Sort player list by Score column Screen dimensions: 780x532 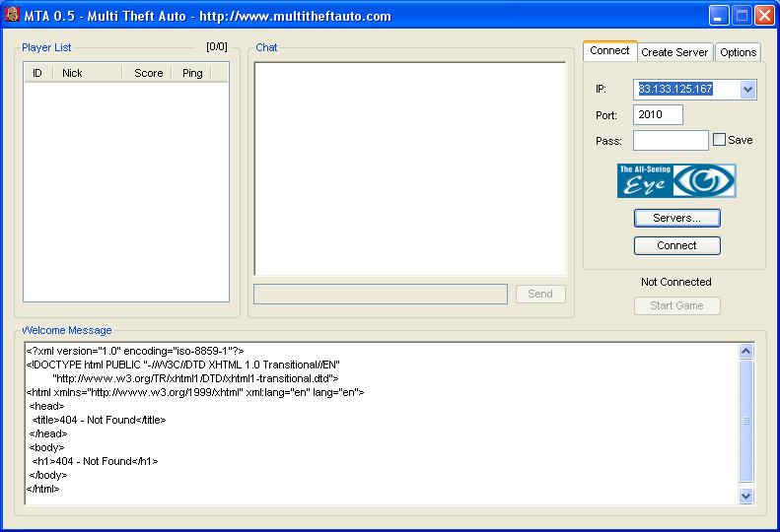click(x=147, y=73)
